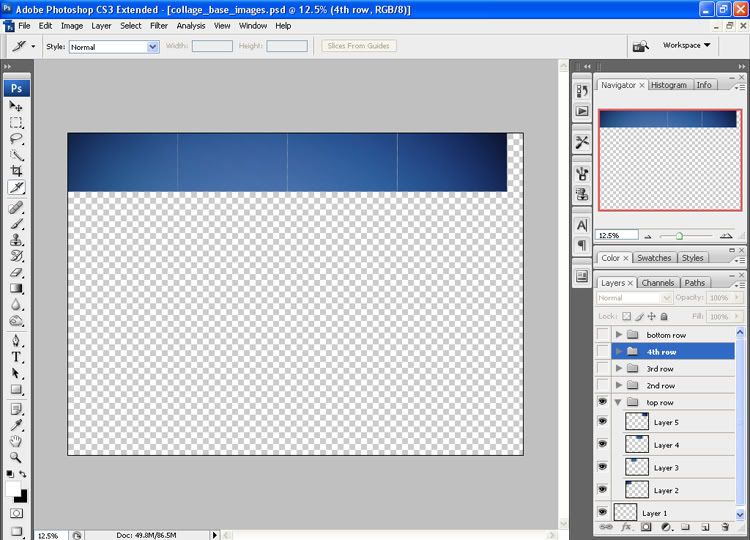Switch to the Histogram tab

pos(669,85)
